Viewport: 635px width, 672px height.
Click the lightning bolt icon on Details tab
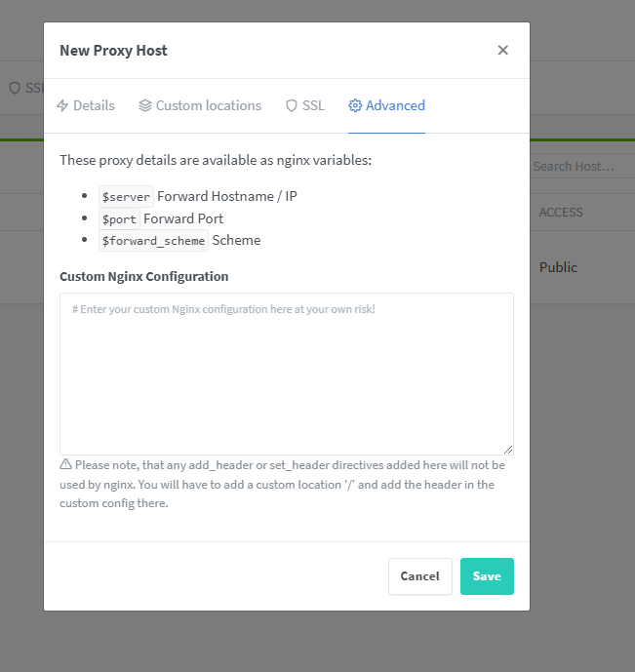pos(62,105)
